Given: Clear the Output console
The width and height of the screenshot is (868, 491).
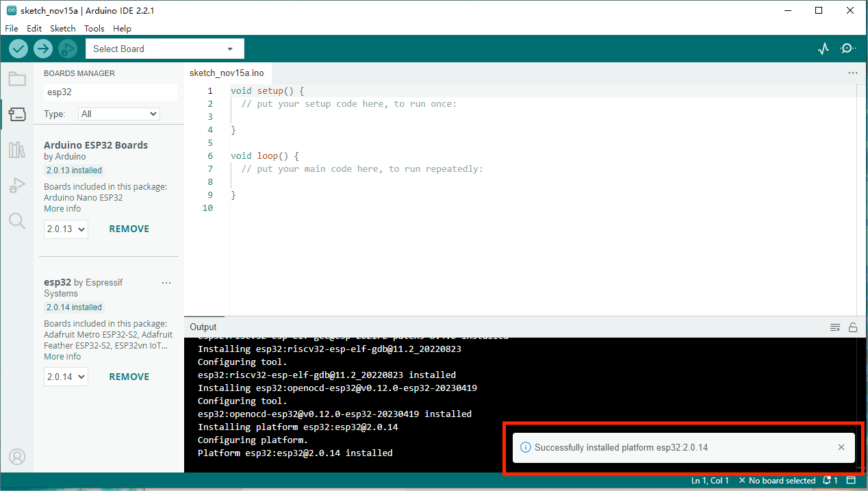Looking at the screenshot, I should pos(835,327).
